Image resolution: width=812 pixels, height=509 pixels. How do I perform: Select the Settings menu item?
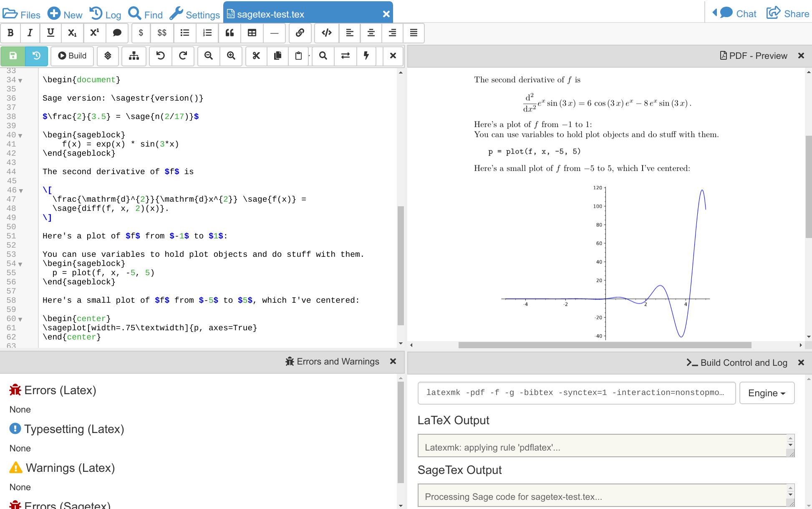(x=194, y=13)
